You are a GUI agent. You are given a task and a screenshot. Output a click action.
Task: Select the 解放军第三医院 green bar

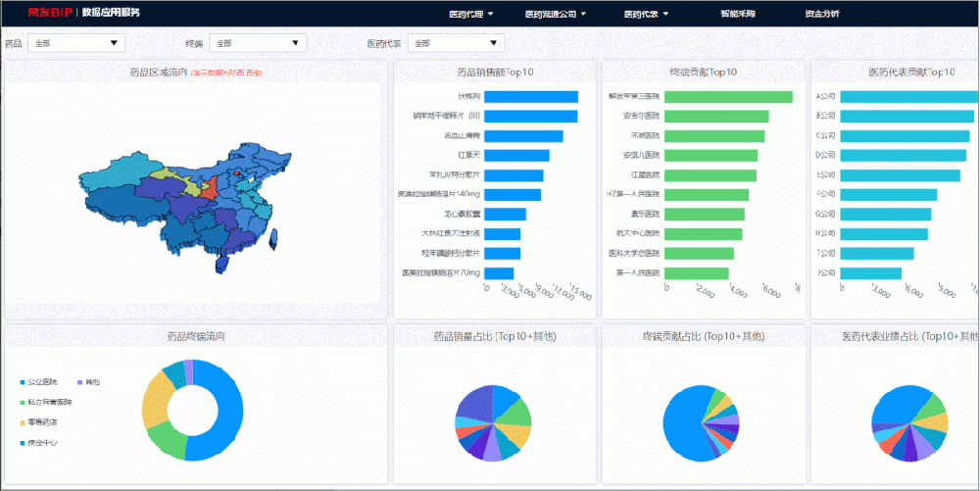727,97
